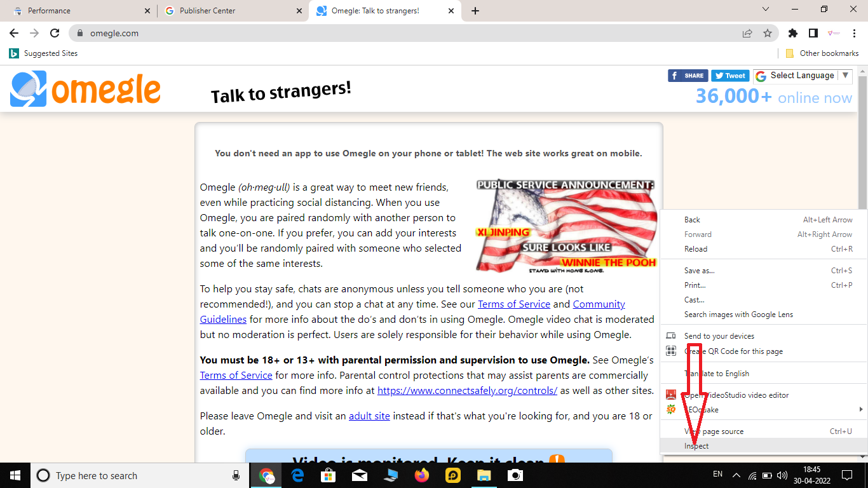Click the lock icon in address bar
Screen dimensions: 868x488
[81, 33]
